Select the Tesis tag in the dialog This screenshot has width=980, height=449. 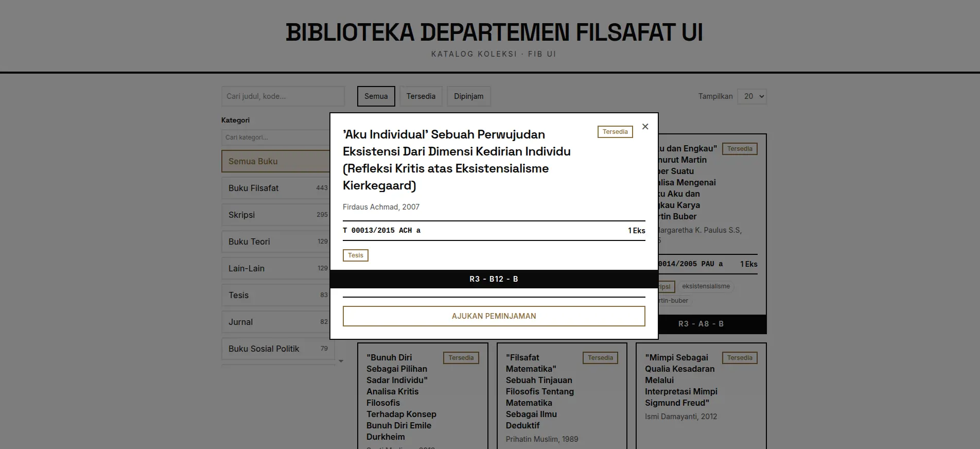(x=356, y=255)
